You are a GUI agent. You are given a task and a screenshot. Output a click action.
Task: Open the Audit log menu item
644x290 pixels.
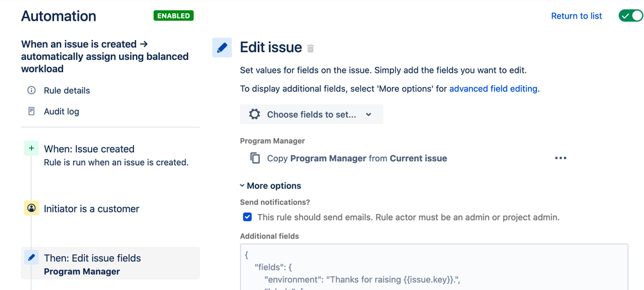(x=61, y=111)
